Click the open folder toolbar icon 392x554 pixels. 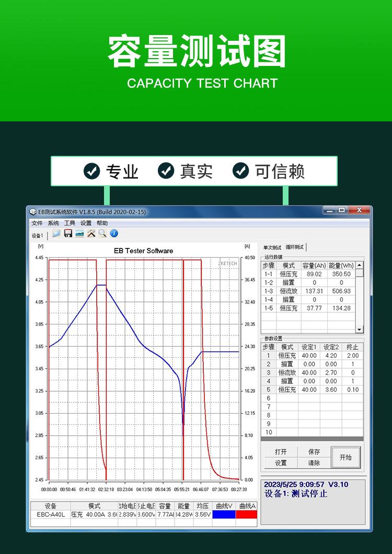(x=56, y=233)
